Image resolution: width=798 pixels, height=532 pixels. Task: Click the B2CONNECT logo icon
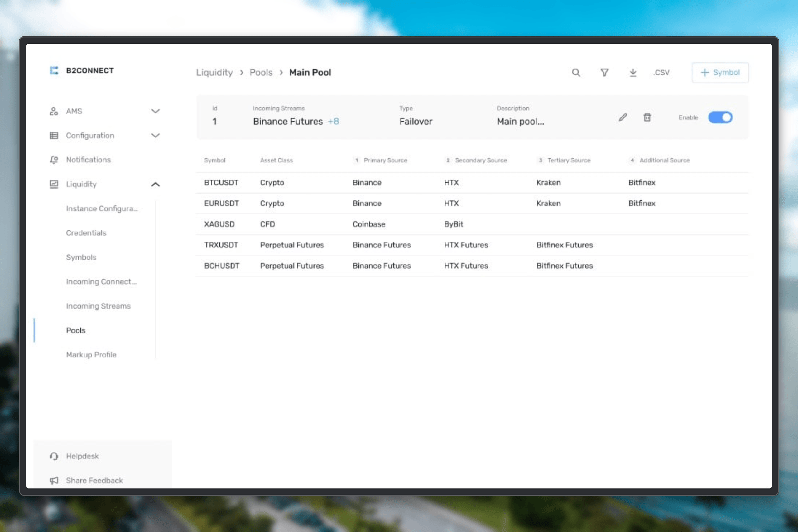pyautogui.click(x=54, y=70)
